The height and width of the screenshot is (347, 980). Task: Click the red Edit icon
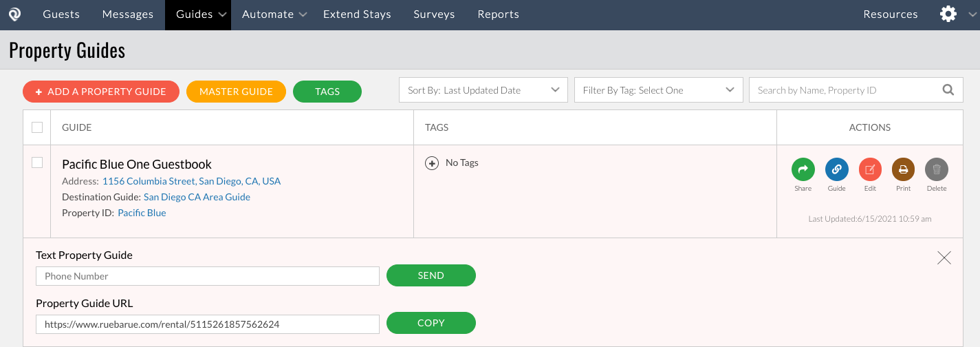click(x=870, y=169)
